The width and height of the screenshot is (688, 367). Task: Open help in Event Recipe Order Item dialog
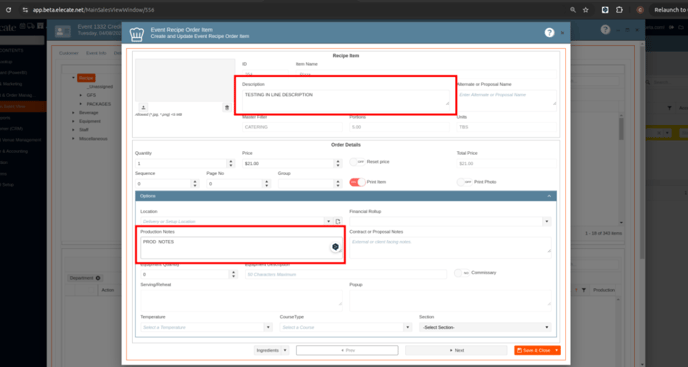click(x=549, y=32)
